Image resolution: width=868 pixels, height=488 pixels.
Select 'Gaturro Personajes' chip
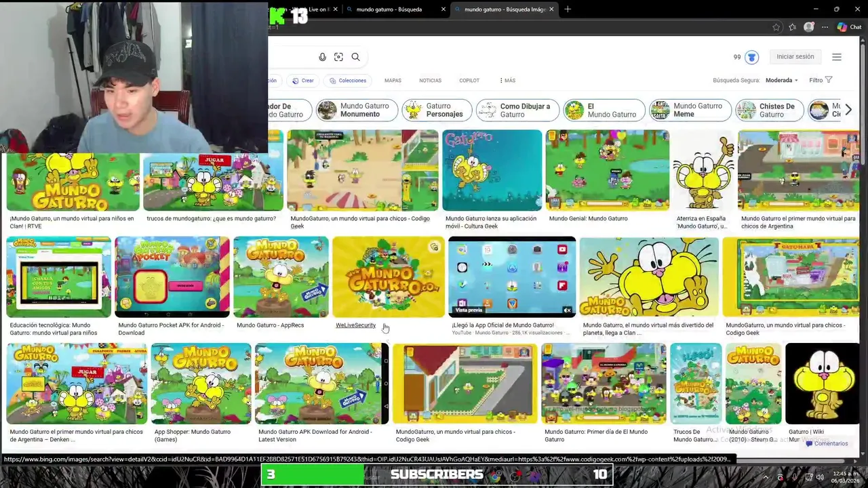(437, 110)
